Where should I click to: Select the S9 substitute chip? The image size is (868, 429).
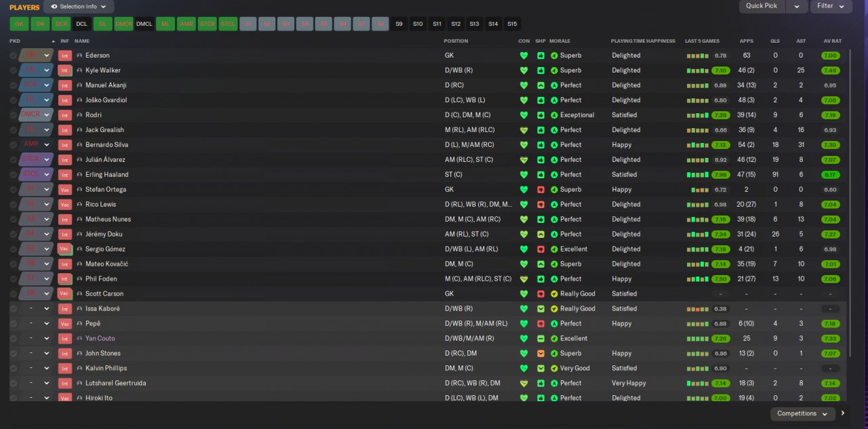click(x=399, y=24)
